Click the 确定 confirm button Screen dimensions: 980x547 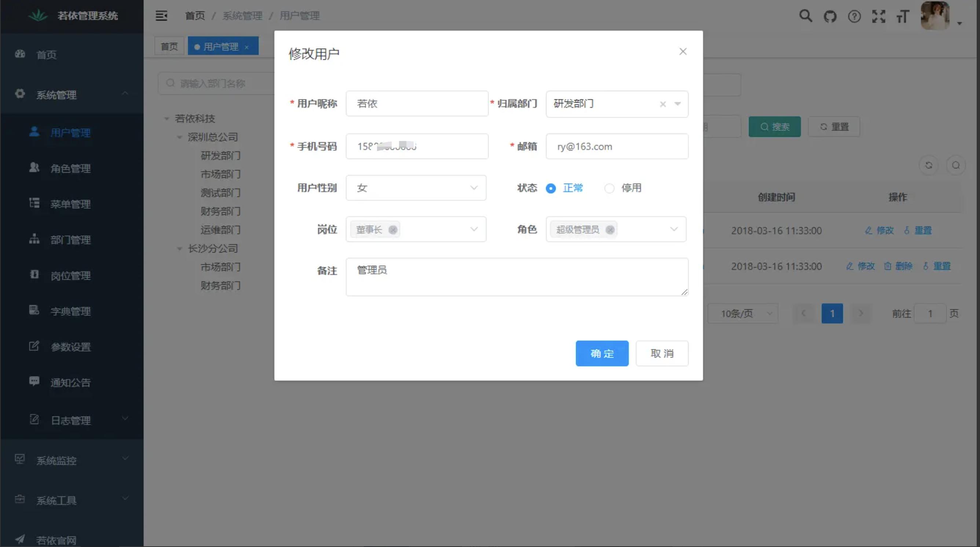pos(602,353)
